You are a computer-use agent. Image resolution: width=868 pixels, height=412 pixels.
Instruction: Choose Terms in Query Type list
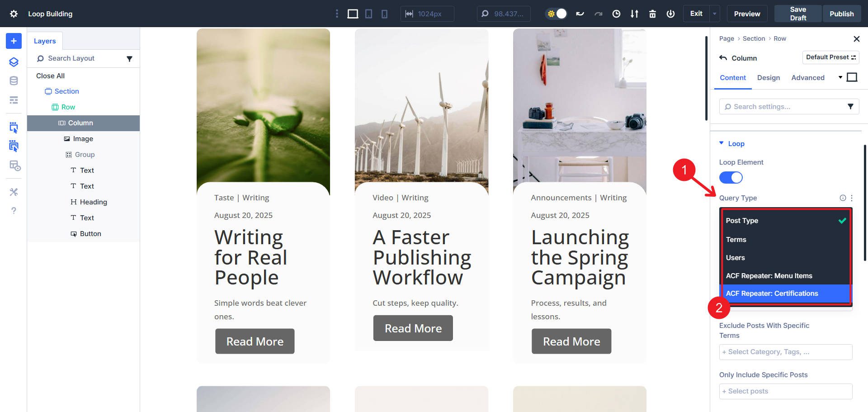click(786, 240)
